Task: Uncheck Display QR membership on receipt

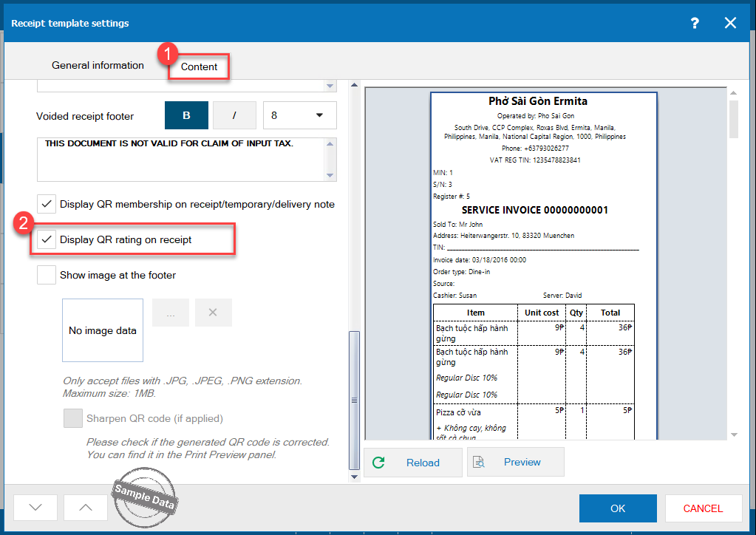Action: [x=47, y=204]
